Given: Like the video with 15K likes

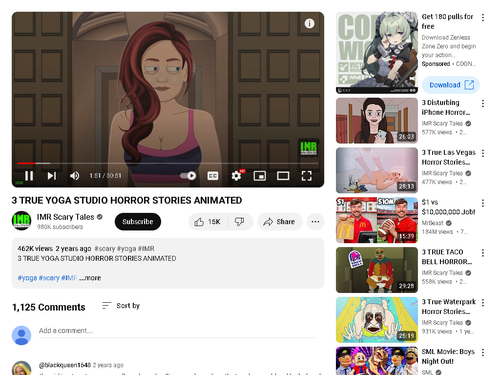Looking at the screenshot, I should pos(208,222).
